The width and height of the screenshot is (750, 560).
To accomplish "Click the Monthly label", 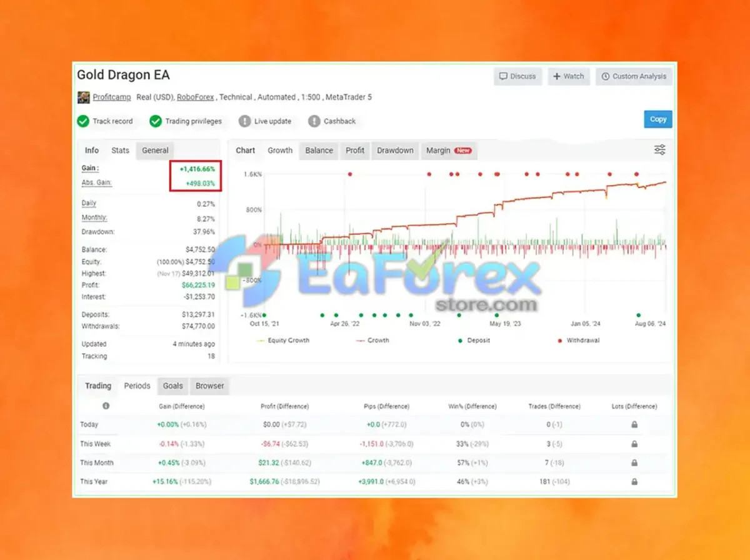I will [x=94, y=218].
